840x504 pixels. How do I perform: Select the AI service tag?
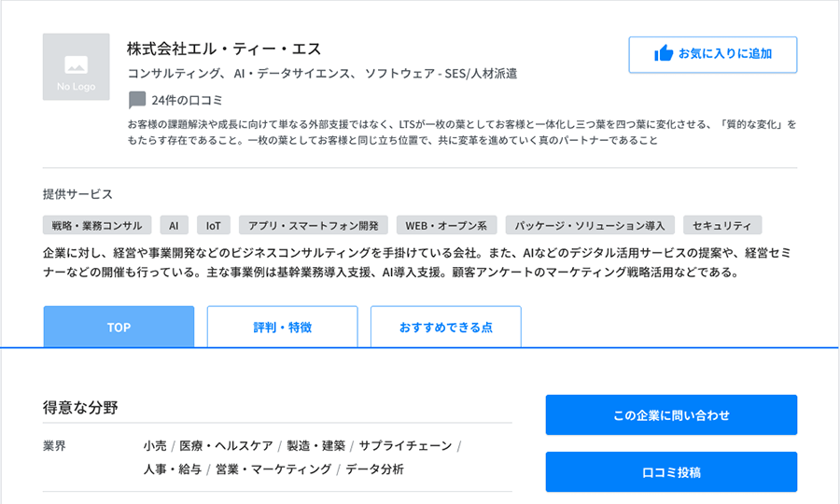click(175, 226)
